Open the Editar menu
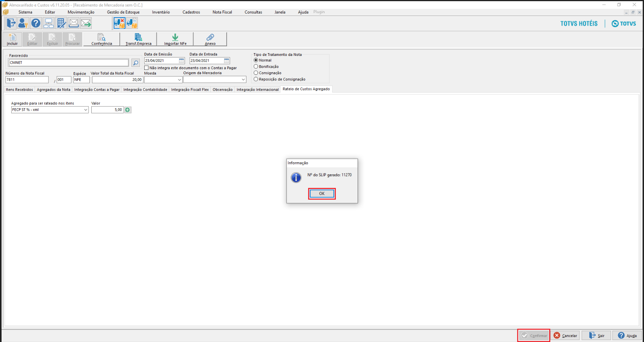 pyautogui.click(x=50, y=12)
